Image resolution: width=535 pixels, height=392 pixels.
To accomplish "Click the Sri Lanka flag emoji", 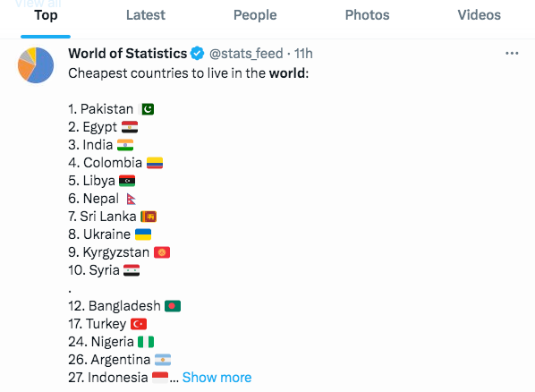I will (149, 217).
